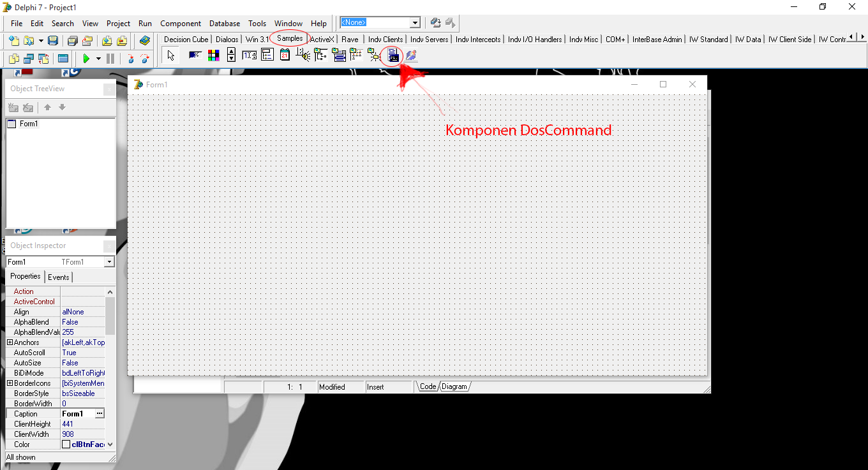Expand the Anchors property in Object Inspector

coord(10,342)
